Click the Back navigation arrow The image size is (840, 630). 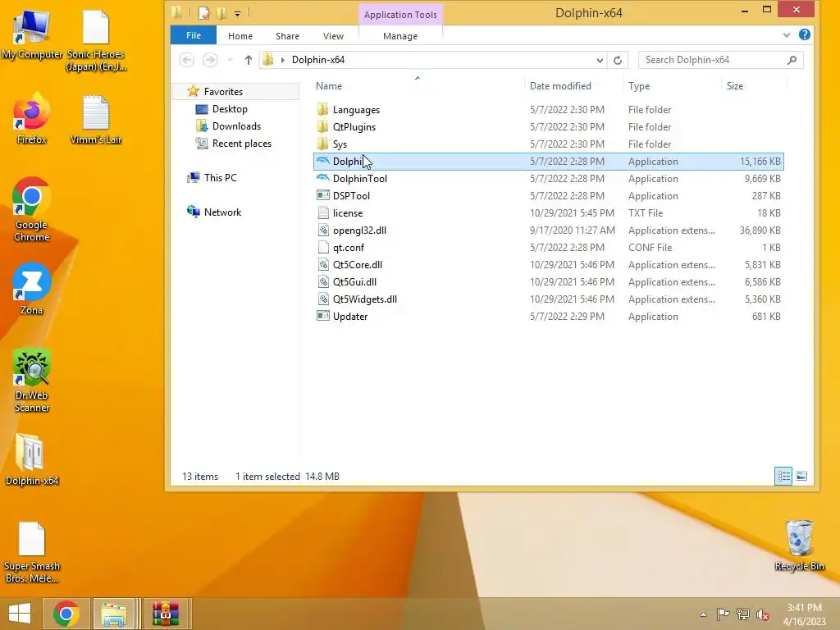click(186, 60)
